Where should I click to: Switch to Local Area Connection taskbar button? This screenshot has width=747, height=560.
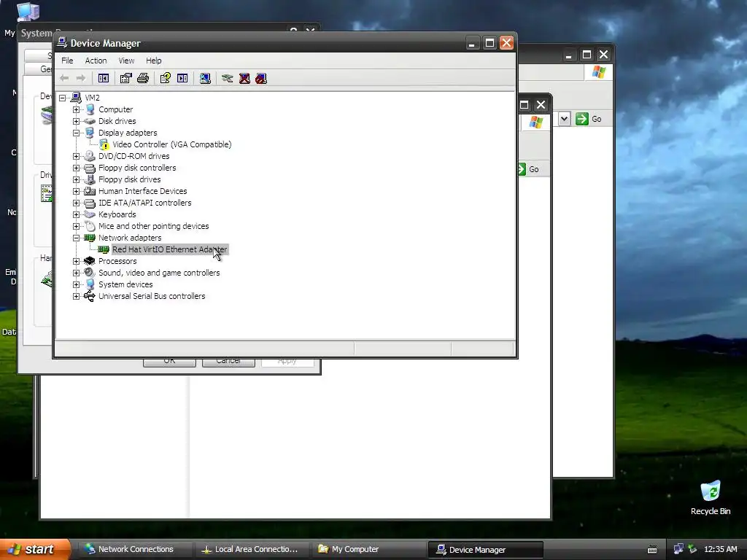252,549
